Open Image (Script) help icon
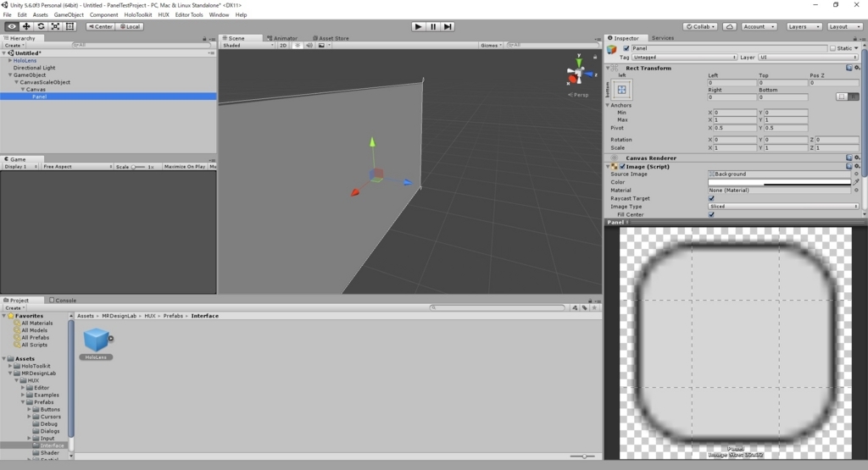The width and height of the screenshot is (868, 470). [x=849, y=166]
